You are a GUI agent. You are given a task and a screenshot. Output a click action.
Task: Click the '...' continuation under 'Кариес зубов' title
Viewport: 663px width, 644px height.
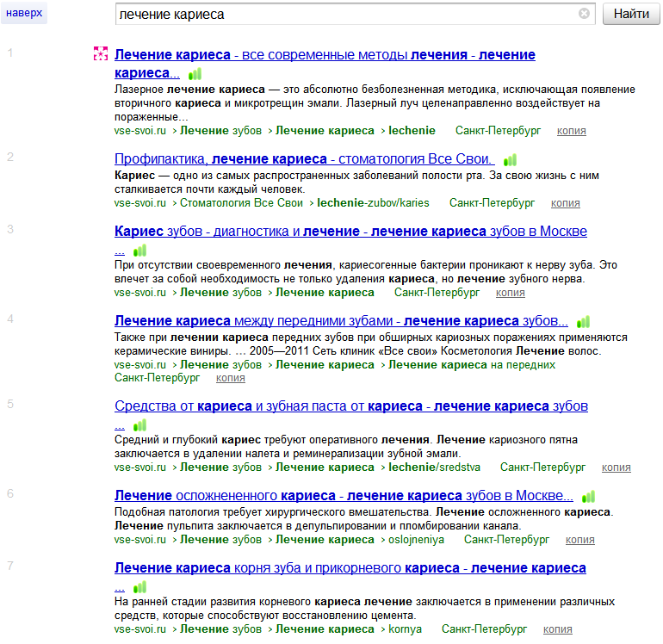pos(120,251)
